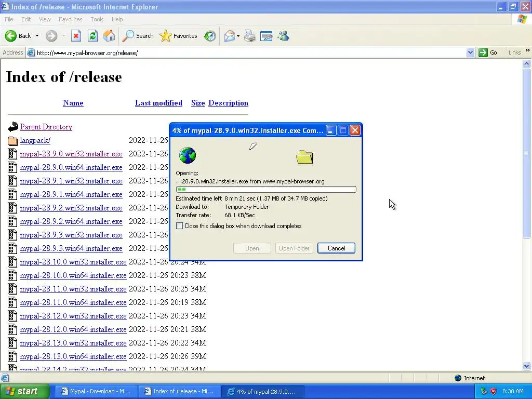Click the Go button arrow icon
Viewport: 532px width, 399px height.
483,52
